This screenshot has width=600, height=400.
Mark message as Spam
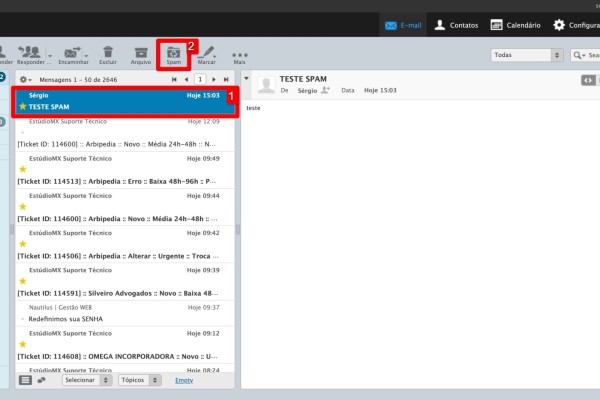(173, 55)
